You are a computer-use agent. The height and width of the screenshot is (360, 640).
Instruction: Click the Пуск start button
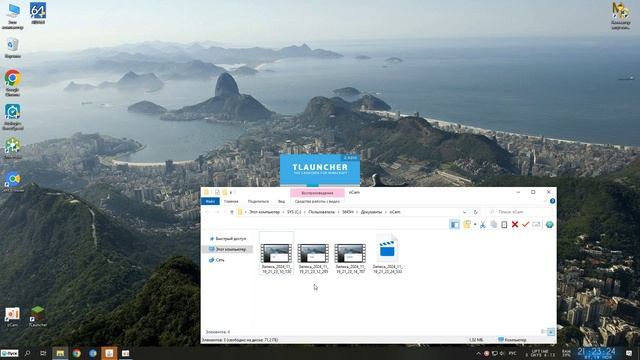[x=9, y=353]
